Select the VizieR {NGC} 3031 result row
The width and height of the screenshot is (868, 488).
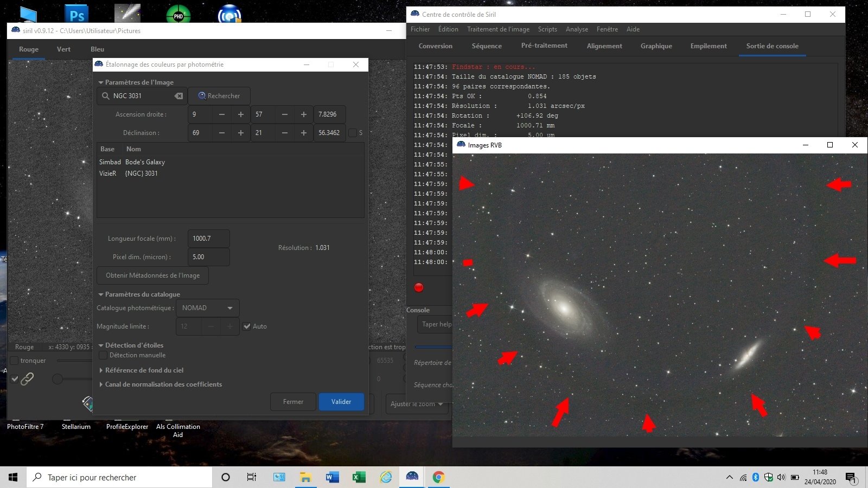(230, 174)
